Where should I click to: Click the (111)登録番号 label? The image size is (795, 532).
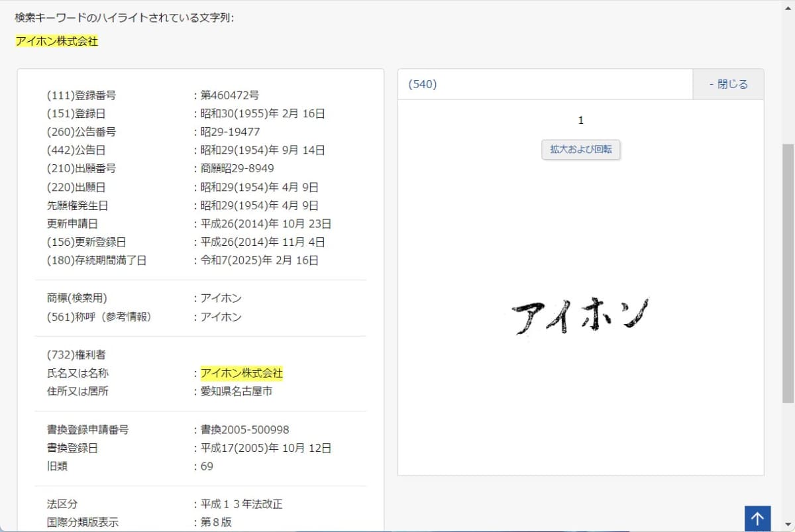(x=81, y=95)
